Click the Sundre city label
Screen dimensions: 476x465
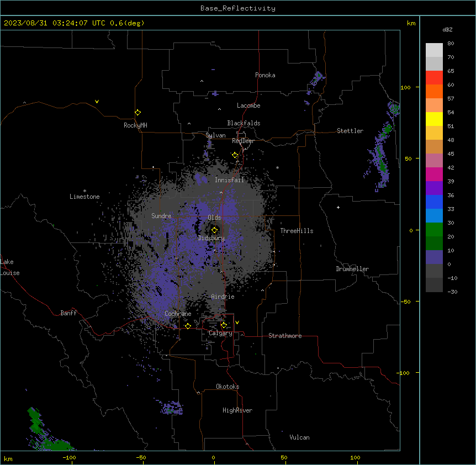pyautogui.click(x=161, y=216)
